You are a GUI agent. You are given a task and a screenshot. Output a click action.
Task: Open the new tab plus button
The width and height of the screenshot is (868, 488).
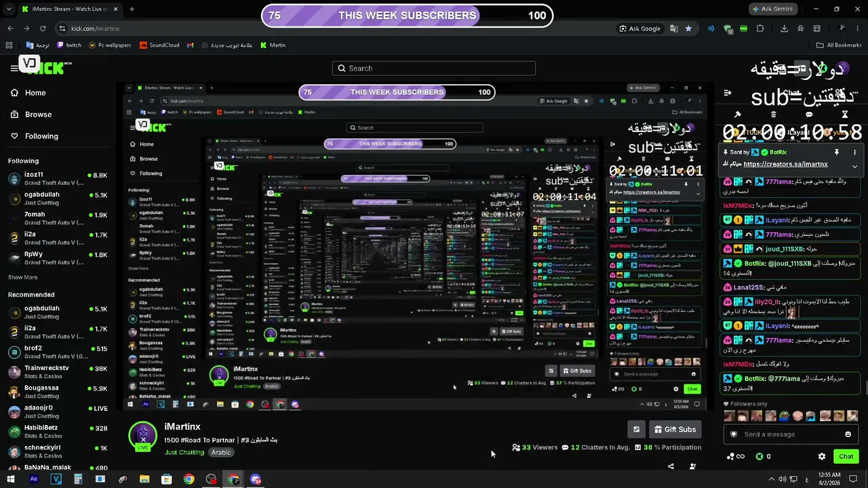[x=132, y=9]
